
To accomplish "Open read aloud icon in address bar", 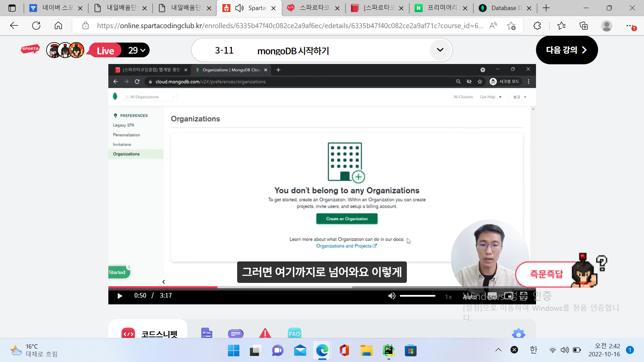I will click(x=493, y=25).
